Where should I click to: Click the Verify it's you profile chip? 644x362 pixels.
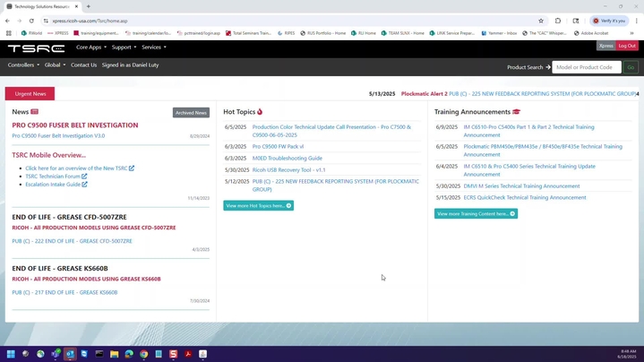pos(609,21)
